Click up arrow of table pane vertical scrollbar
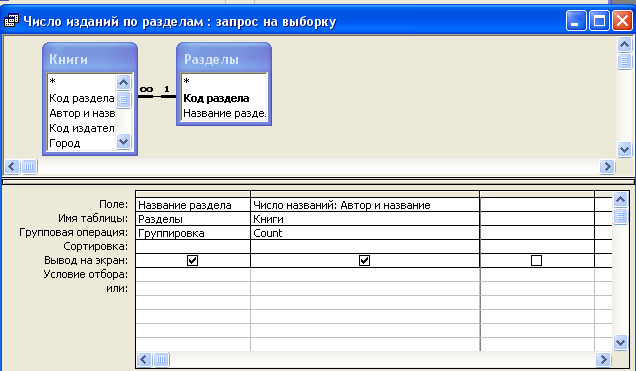 point(624,44)
